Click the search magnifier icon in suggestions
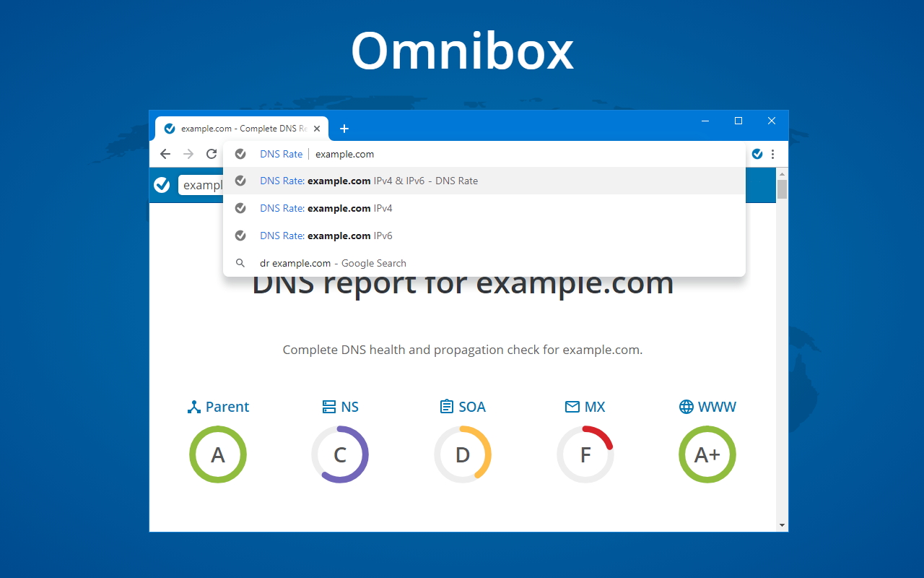The height and width of the screenshot is (578, 924). 240,263
